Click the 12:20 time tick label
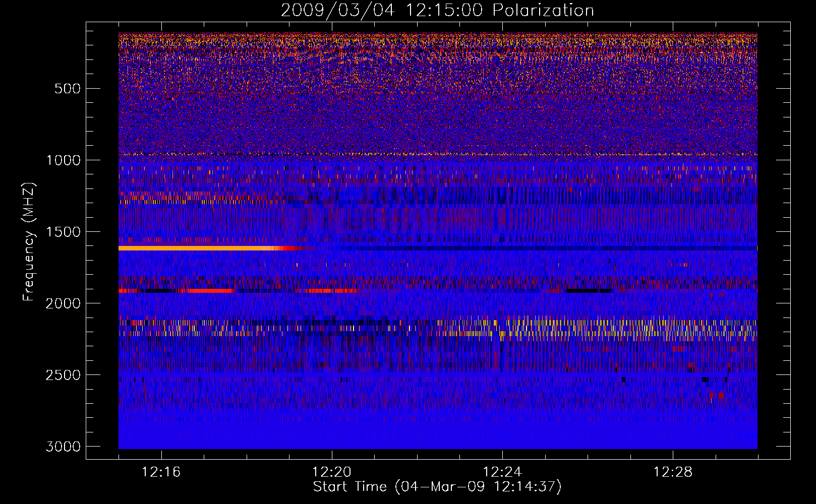Image resolution: width=816 pixels, height=504 pixels. [332, 472]
